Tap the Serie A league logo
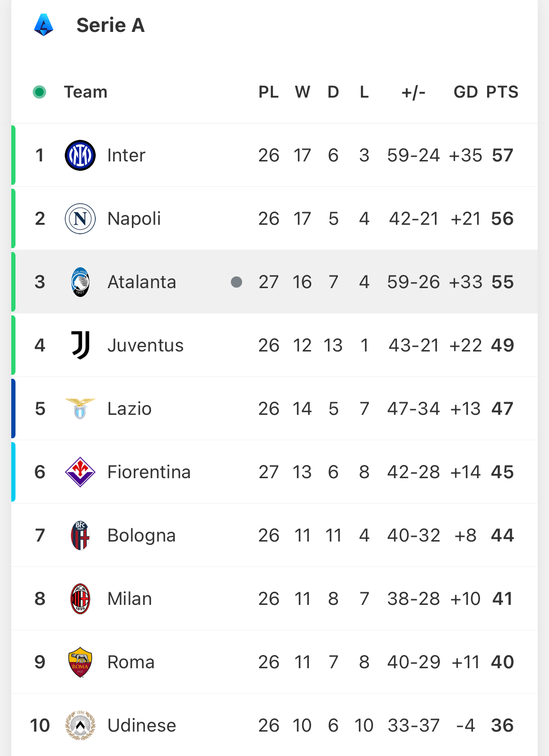 [44, 25]
